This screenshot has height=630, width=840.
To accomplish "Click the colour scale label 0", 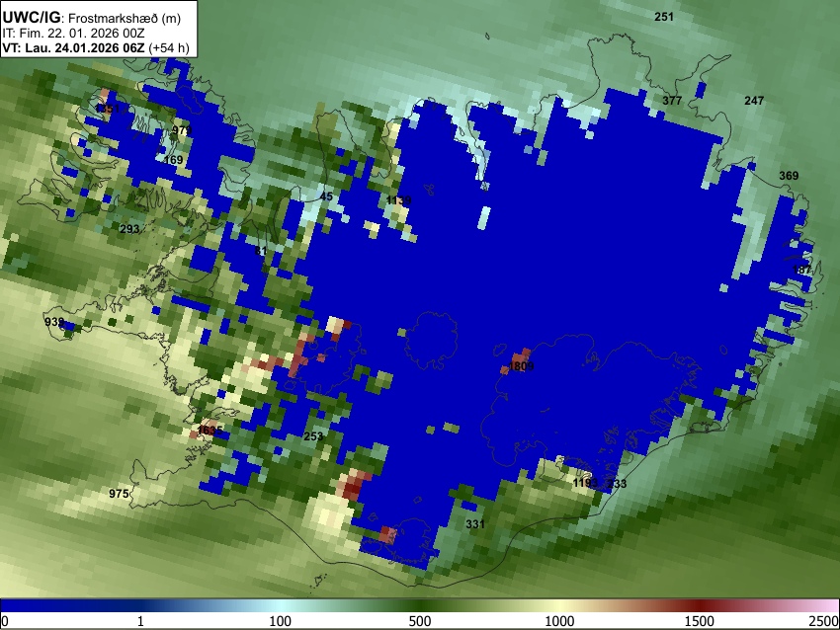I will pyautogui.click(x=5, y=621).
